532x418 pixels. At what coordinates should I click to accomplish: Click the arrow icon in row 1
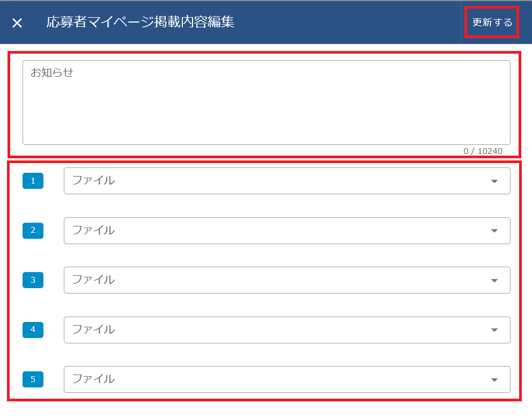pyautogui.click(x=494, y=181)
